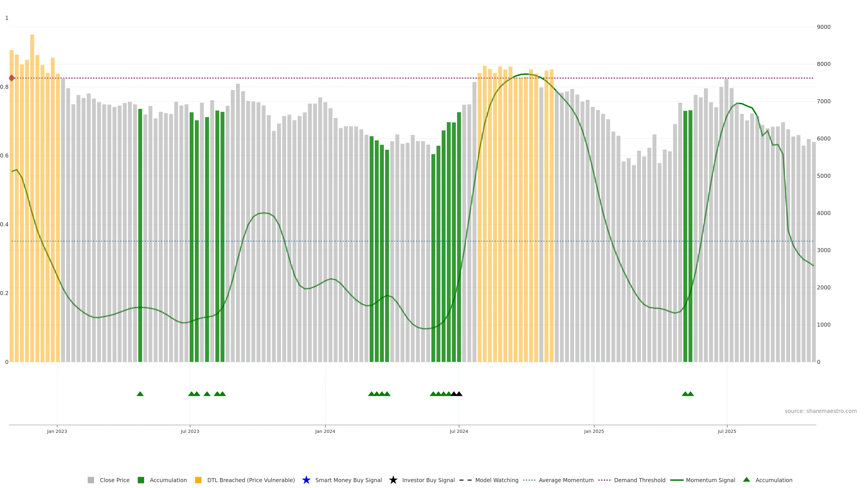Click the dashed Model Watching legend icon
Viewport: 868px width, 488px height.
[465, 480]
